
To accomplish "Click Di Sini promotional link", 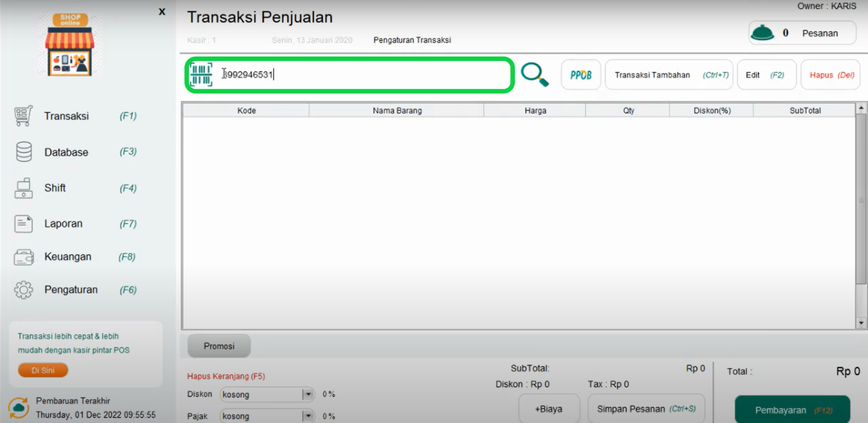I will click(x=42, y=370).
